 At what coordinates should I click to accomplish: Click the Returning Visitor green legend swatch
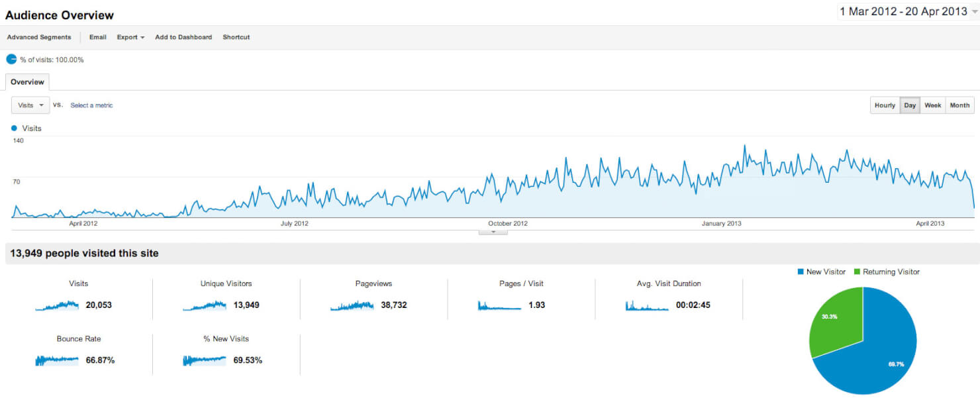[857, 272]
